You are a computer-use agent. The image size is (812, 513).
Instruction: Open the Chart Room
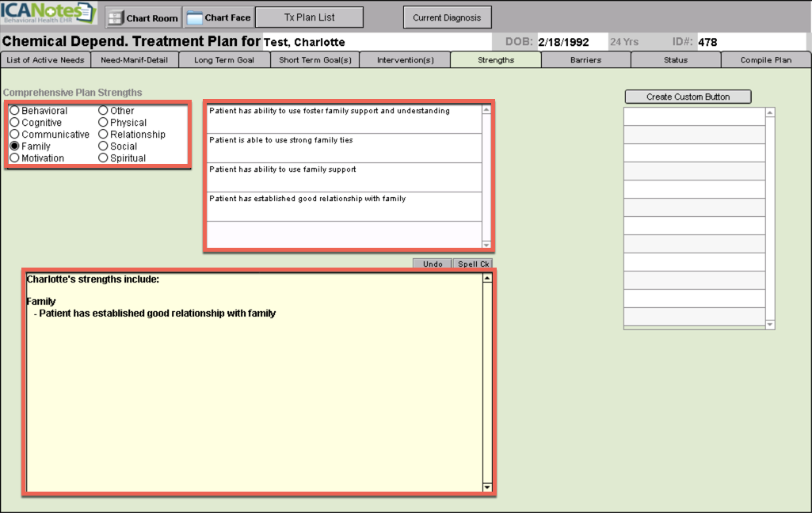point(143,18)
